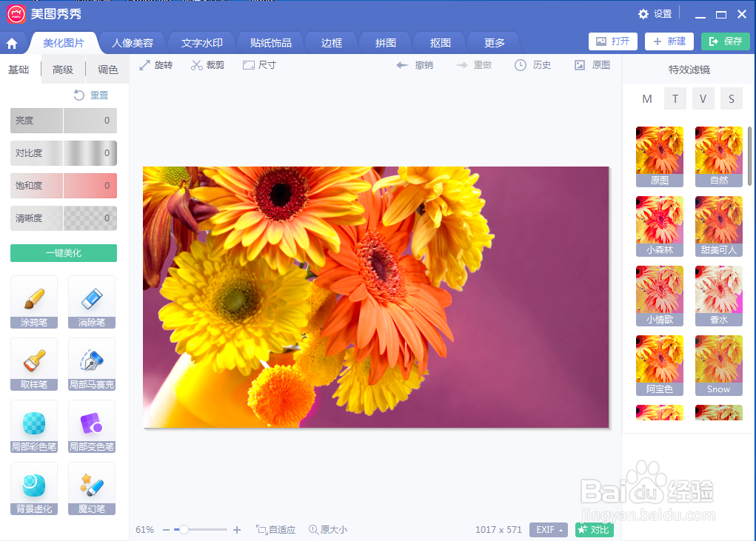Switch to the 贴纸饰品 tab
Image resolution: width=756 pixels, height=541 pixels.
tap(270, 43)
